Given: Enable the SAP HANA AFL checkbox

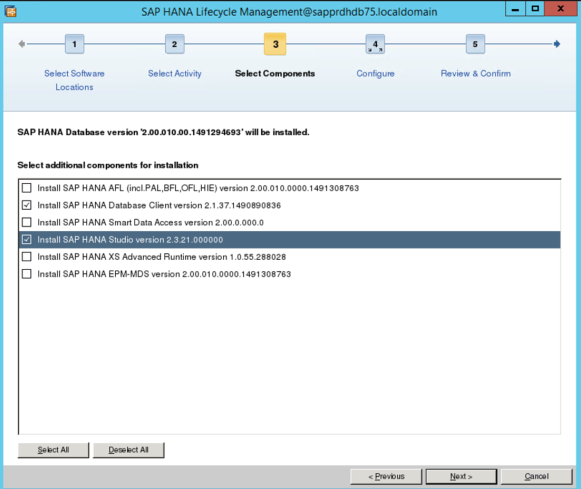Looking at the screenshot, I should [27, 188].
